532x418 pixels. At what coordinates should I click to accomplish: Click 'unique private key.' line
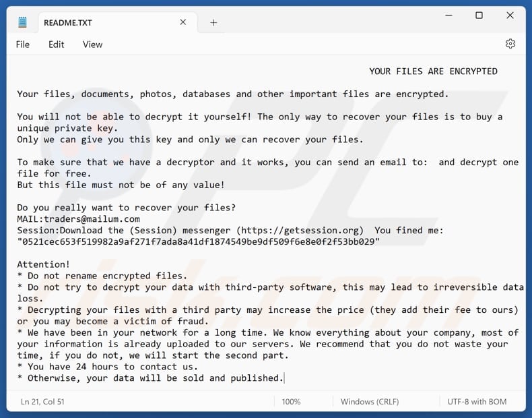coord(67,128)
